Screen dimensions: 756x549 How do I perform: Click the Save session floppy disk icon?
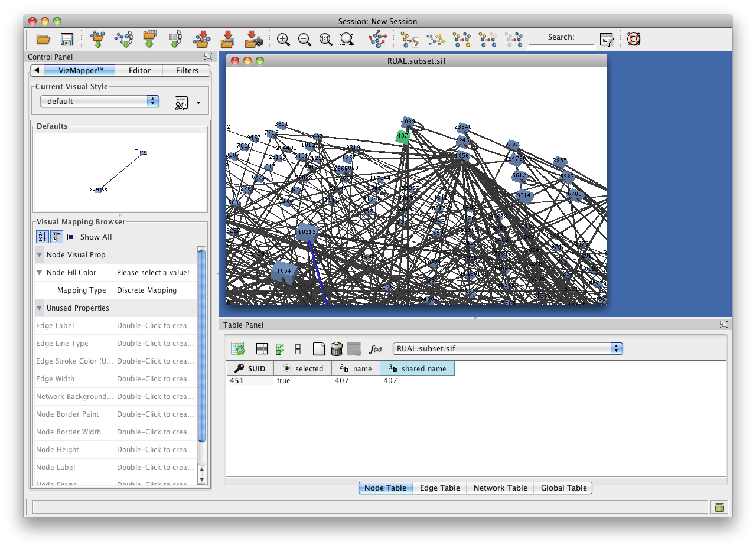67,40
